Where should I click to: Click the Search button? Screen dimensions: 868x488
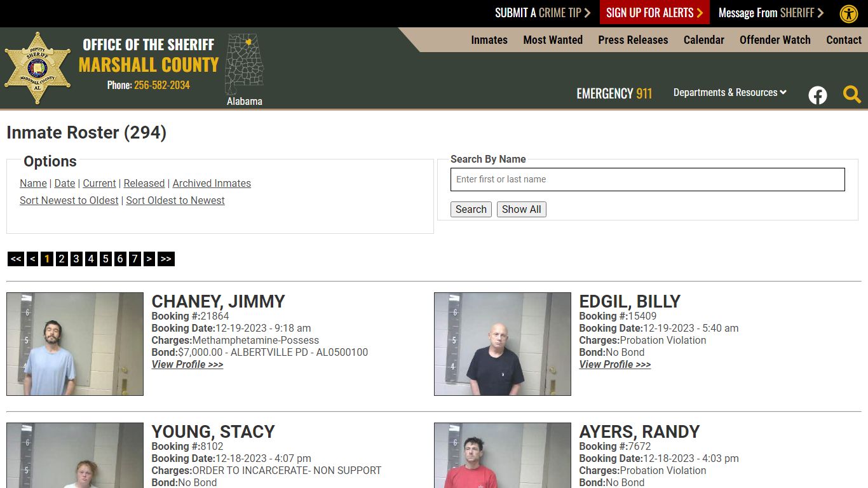(x=471, y=209)
